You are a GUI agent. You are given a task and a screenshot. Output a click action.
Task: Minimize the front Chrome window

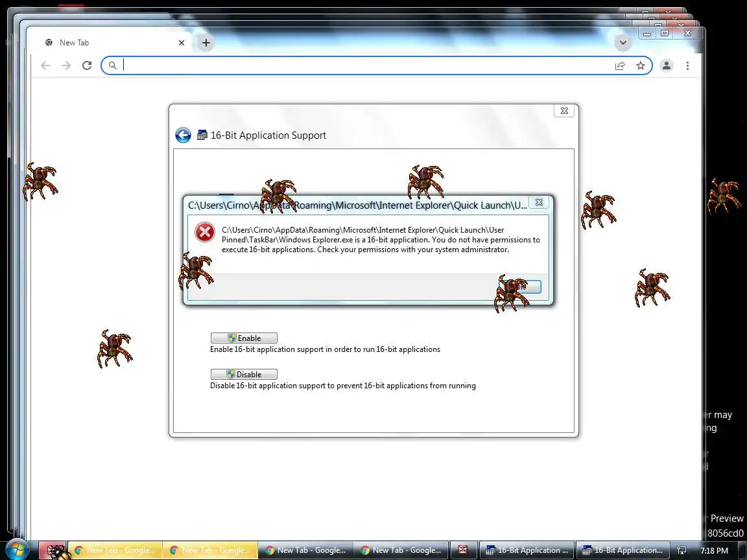click(x=647, y=33)
